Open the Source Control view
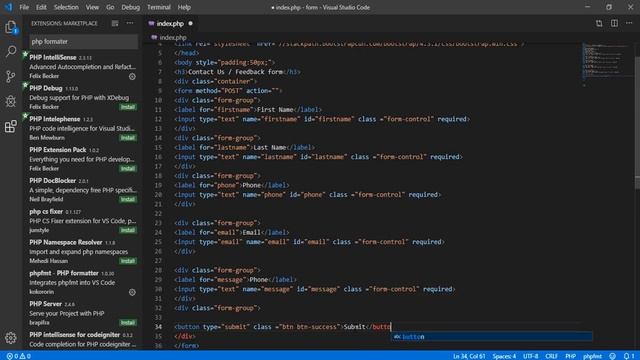 pos(11,76)
